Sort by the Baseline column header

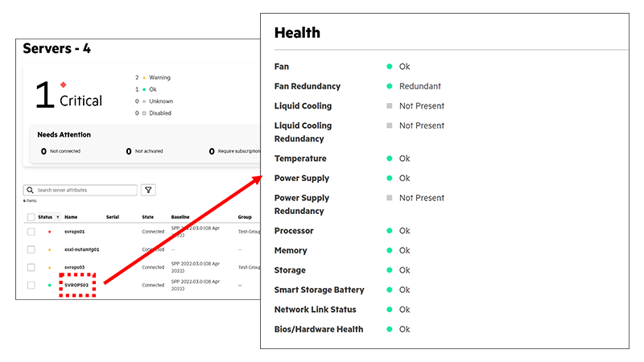pyautogui.click(x=180, y=217)
